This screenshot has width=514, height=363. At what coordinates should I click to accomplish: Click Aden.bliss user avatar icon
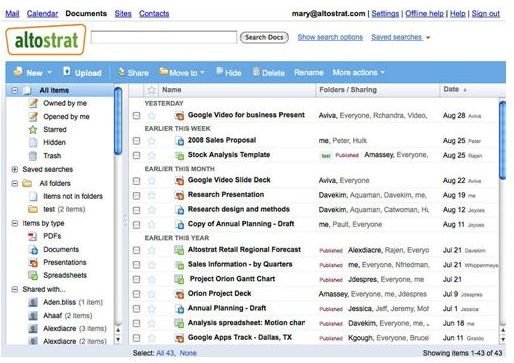click(33, 302)
